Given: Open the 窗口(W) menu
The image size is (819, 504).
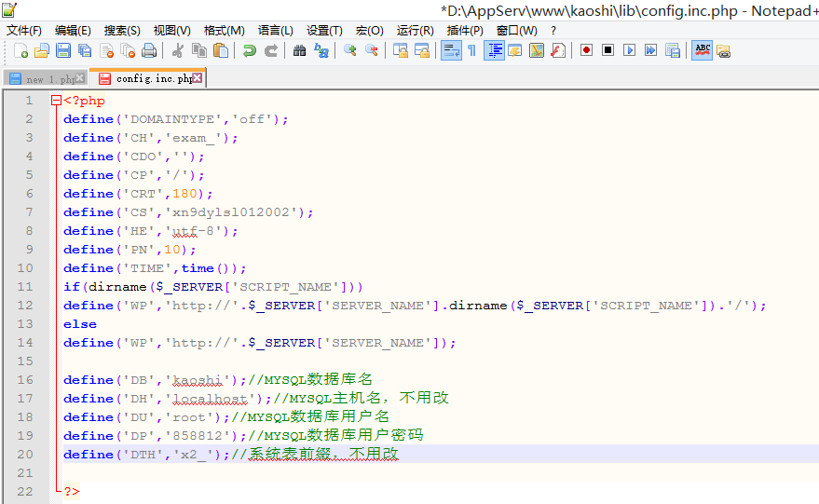Looking at the screenshot, I should click(x=516, y=31).
